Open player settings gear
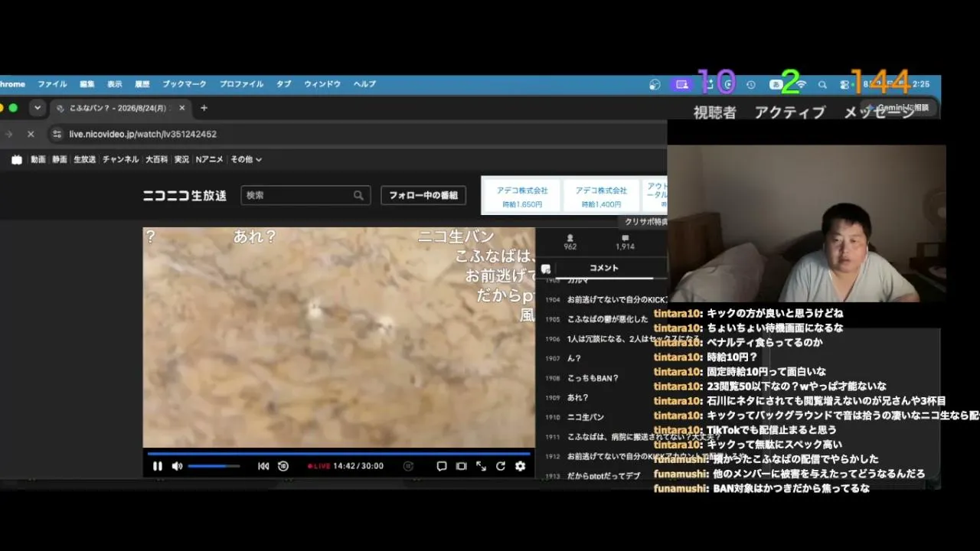The height and width of the screenshot is (551, 980). pos(521,466)
